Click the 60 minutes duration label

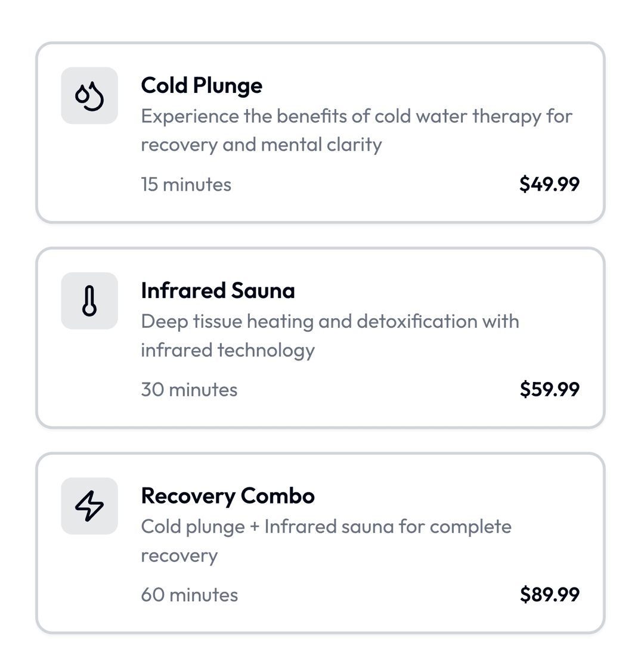tap(189, 595)
